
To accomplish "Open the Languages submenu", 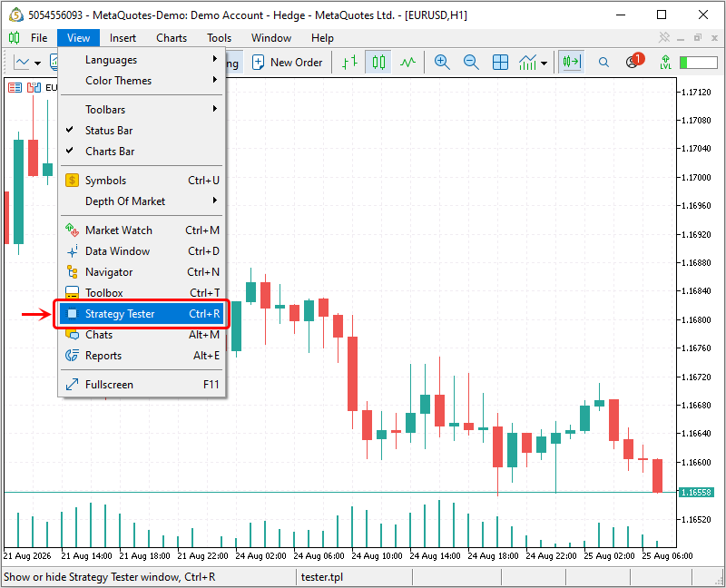I will 142,60.
